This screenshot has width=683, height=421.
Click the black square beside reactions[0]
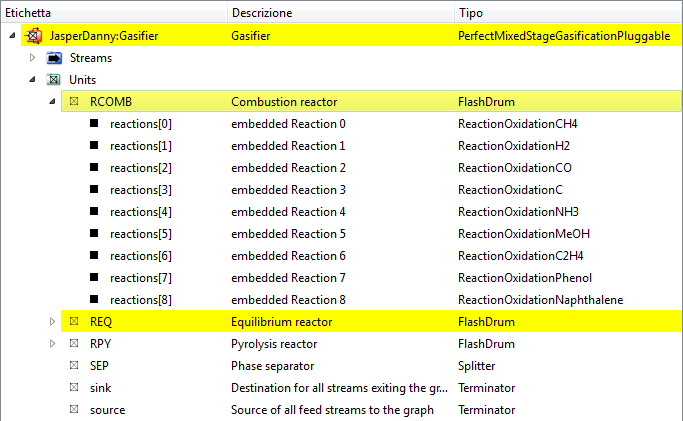(94, 124)
